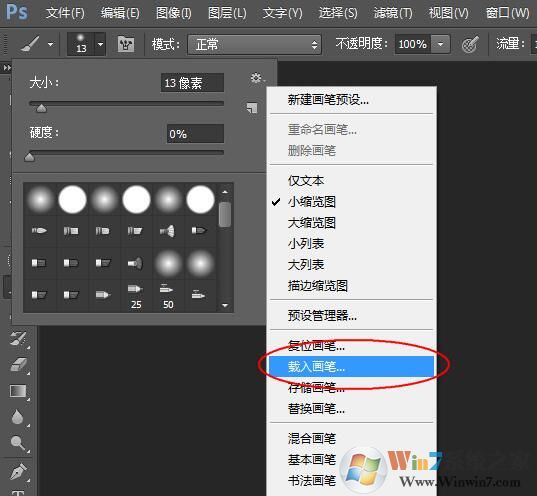This screenshot has width=537, height=496.
Task: Click the brush list scroll down arrow
Action: tap(225, 305)
